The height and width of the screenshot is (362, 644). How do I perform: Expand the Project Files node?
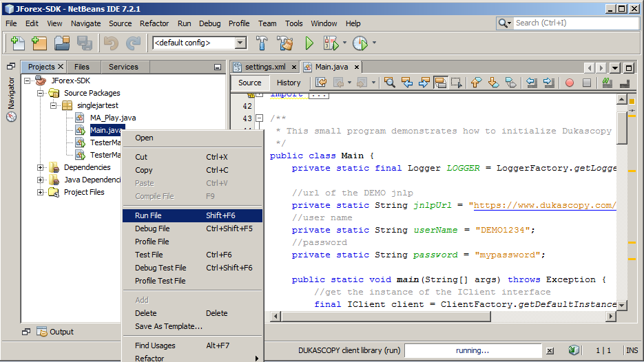pos(40,192)
